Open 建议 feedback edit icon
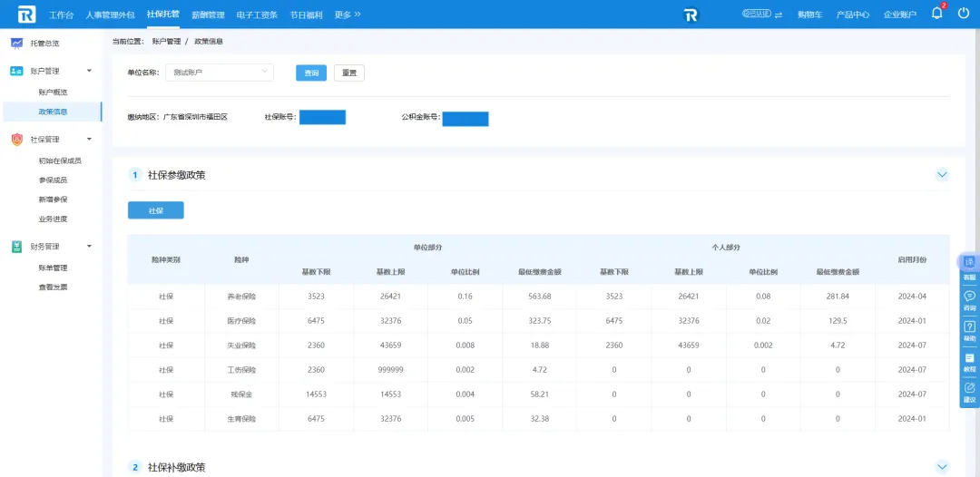 (x=969, y=388)
